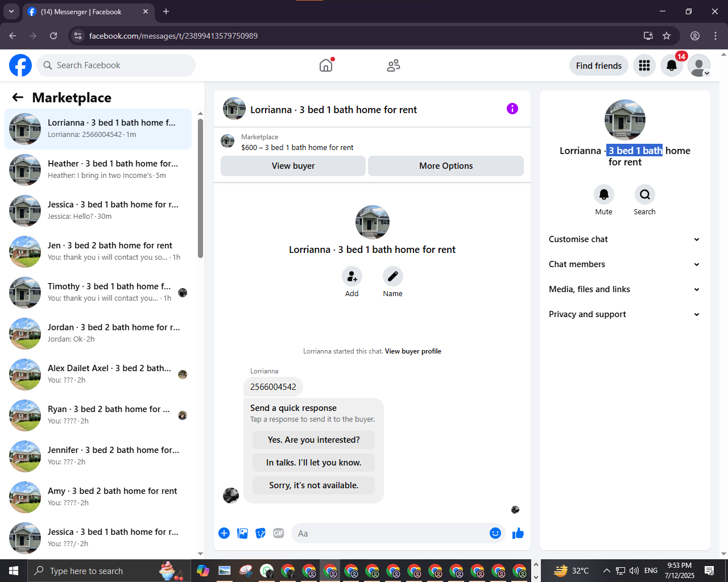Screen dimensions: 728x582
Task: Open Heather's 3 bed 1 bath conversation
Action: (x=98, y=170)
